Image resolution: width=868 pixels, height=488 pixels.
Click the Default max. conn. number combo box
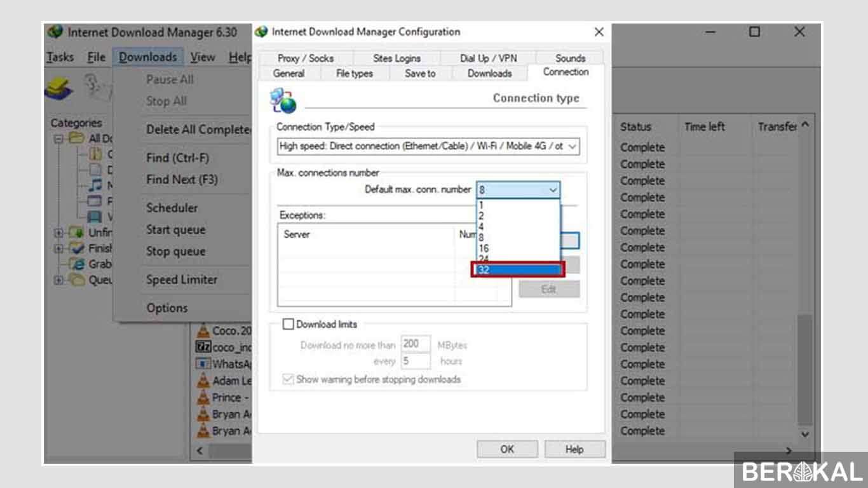tap(519, 189)
